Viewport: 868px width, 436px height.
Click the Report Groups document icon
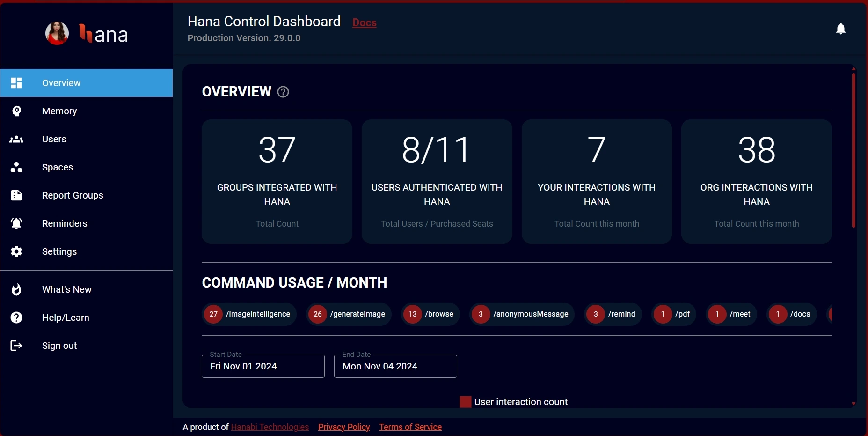[x=16, y=195]
